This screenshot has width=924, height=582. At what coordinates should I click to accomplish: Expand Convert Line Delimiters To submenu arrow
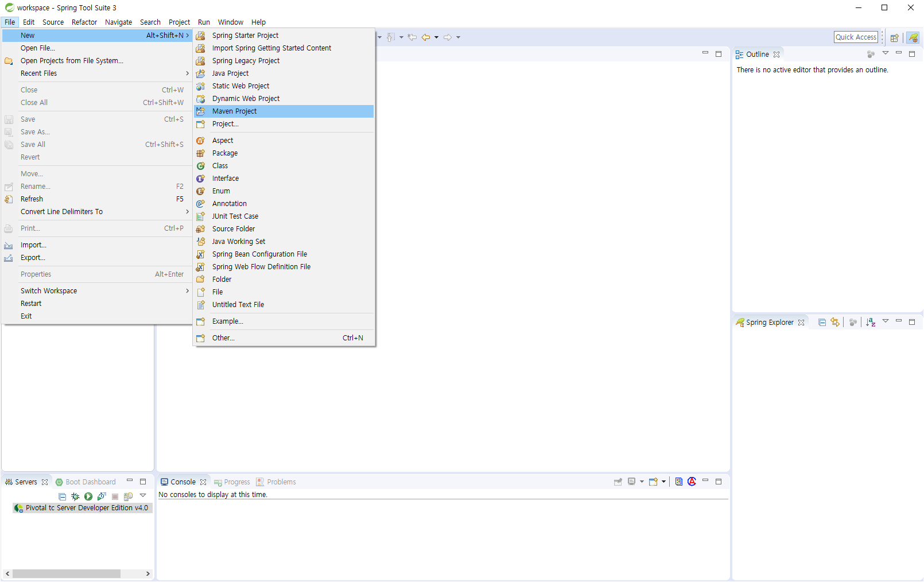[x=187, y=212]
